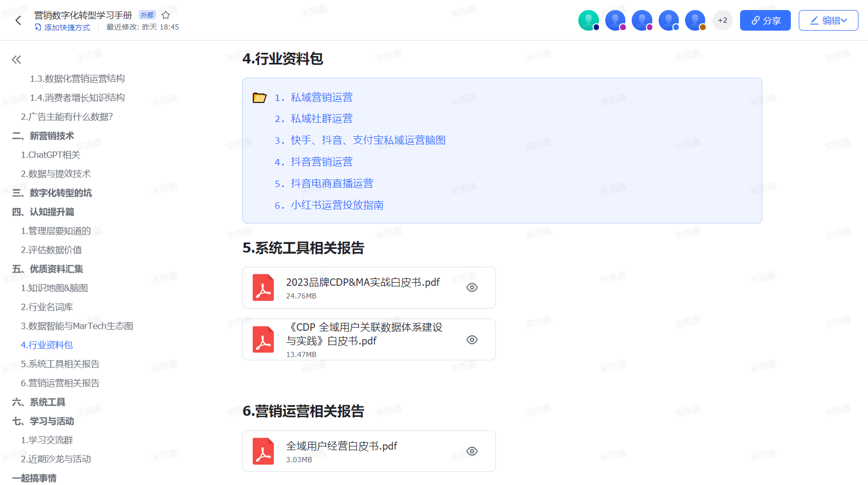Preview 全域用户经营白皮书.pdf with eye icon
Screen dimensions: 868x485
472,451
